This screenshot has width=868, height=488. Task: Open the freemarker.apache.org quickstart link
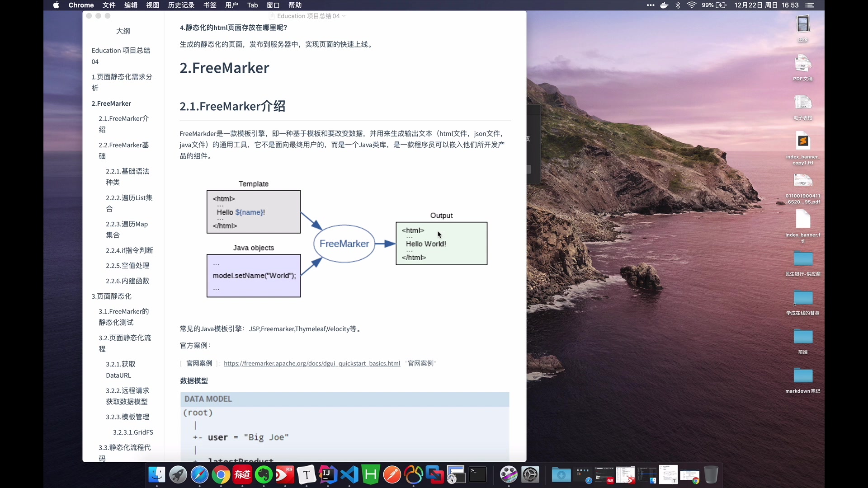point(312,363)
